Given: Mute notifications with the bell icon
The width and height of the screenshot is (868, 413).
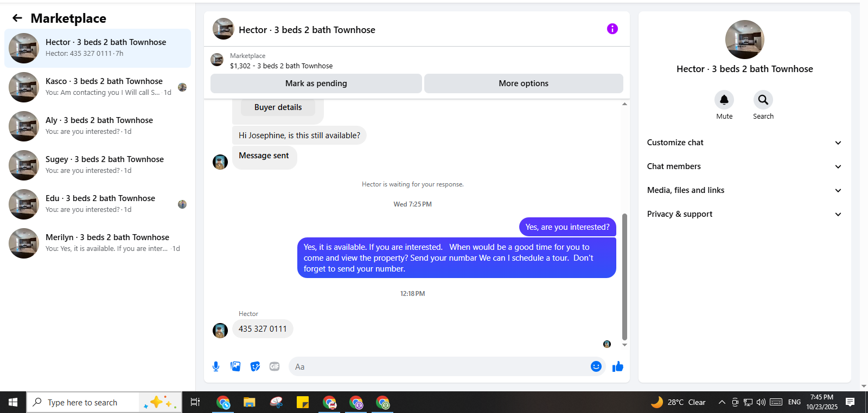Looking at the screenshot, I should (724, 100).
